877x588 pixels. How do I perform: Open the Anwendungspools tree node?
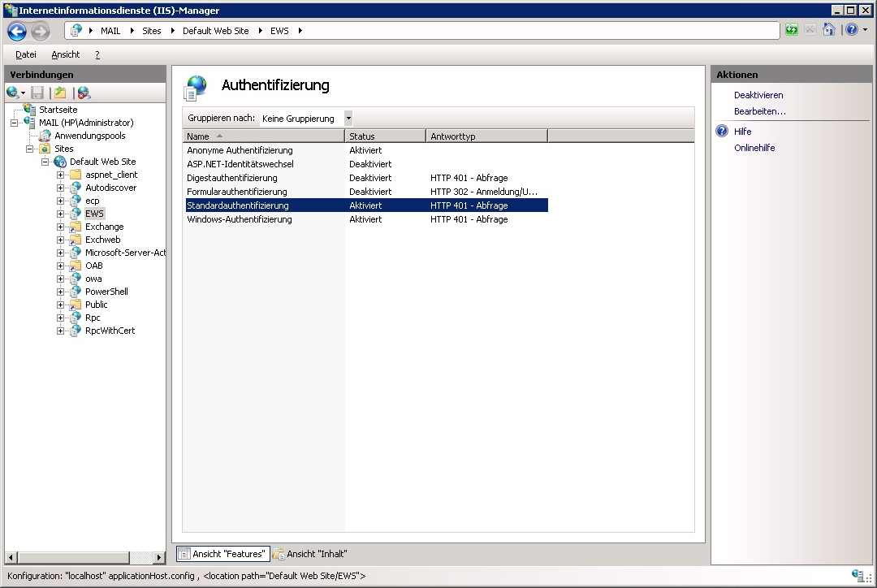[89, 136]
